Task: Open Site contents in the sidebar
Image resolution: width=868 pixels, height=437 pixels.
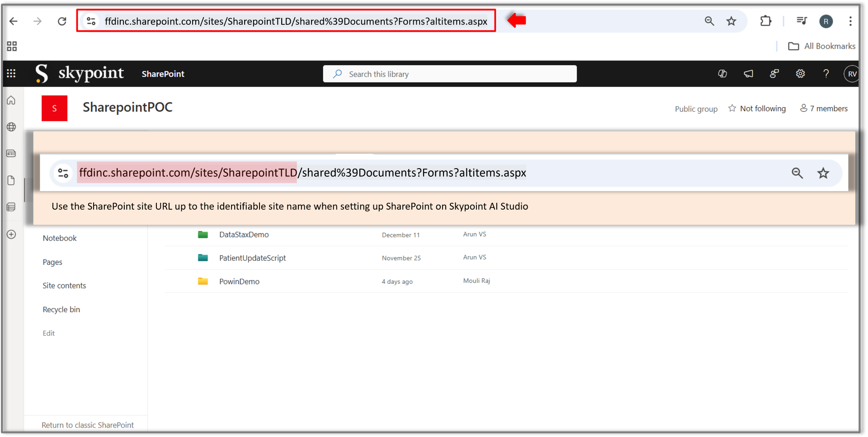Action: [x=64, y=285]
